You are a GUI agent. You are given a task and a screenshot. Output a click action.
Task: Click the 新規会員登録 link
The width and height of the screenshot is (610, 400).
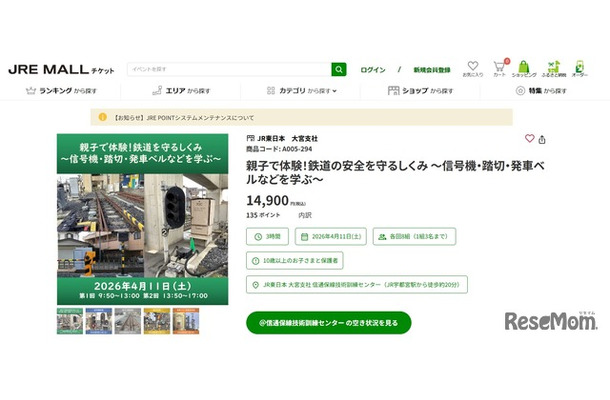[x=432, y=70]
